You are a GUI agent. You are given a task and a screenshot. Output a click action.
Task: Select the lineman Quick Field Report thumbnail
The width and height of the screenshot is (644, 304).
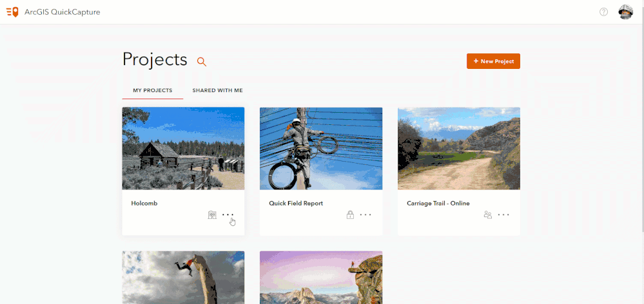coord(321,148)
